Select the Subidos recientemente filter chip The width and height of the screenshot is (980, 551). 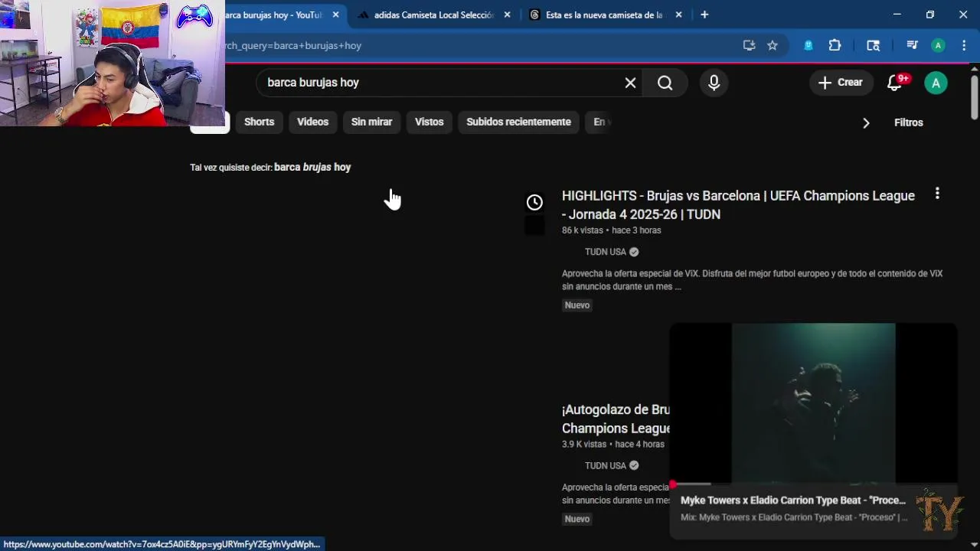click(518, 122)
